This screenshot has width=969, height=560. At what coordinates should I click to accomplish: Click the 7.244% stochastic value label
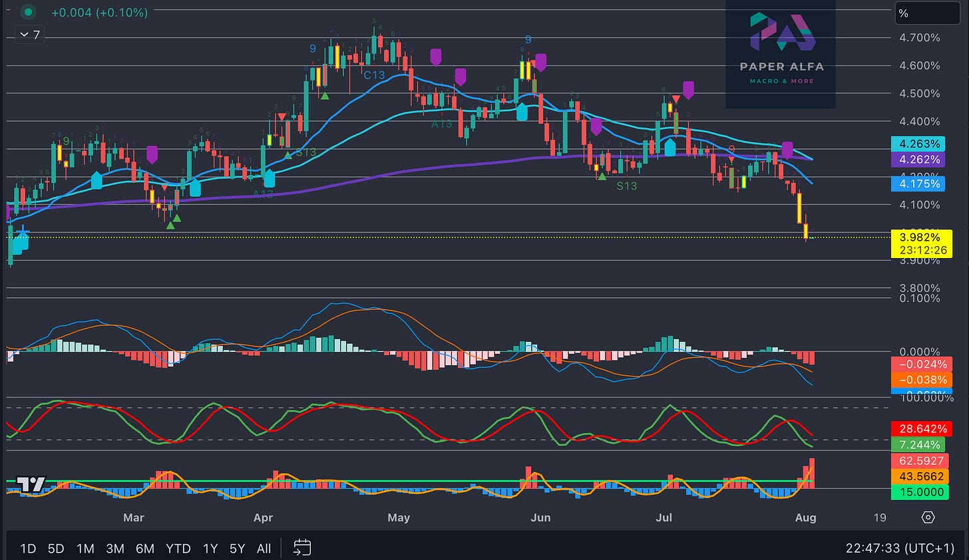tap(920, 445)
